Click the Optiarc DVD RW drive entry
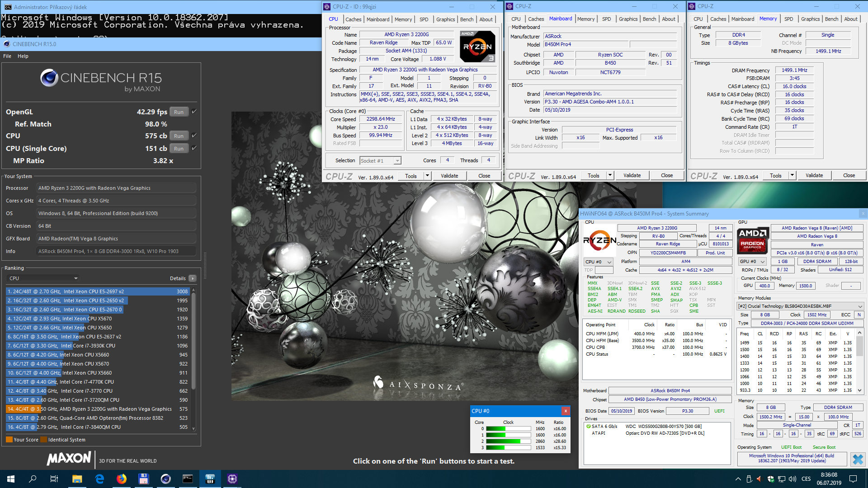This screenshot has width=868, height=488. click(x=657, y=433)
